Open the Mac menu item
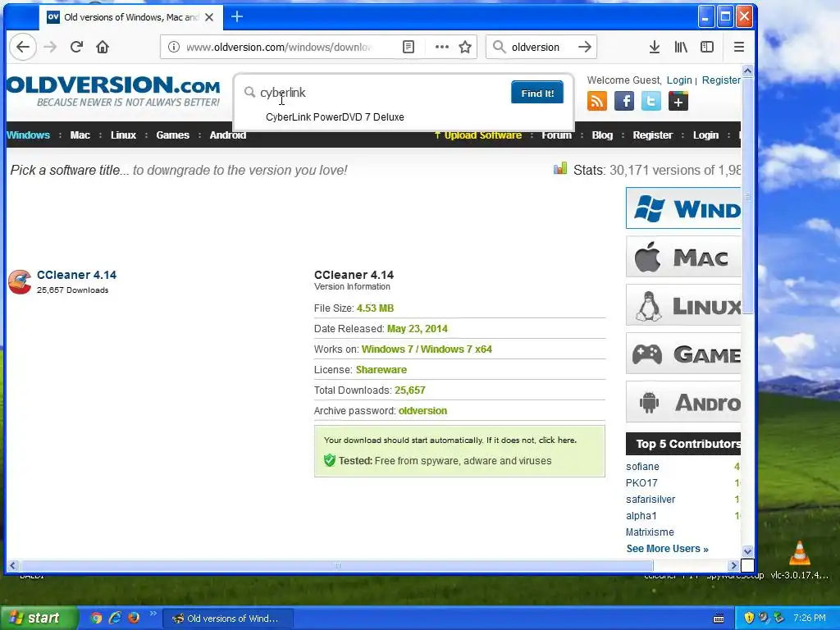840x630 pixels. [80, 135]
